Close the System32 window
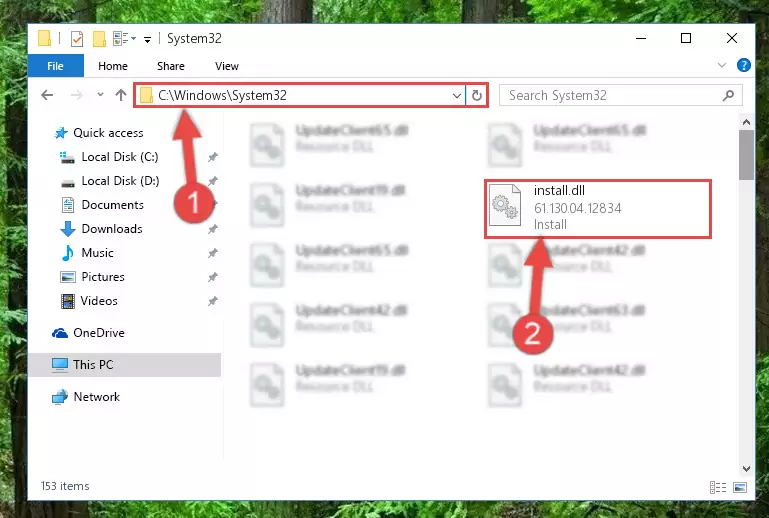The width and height of the screenshot is (769, 518). click(732, 38)
